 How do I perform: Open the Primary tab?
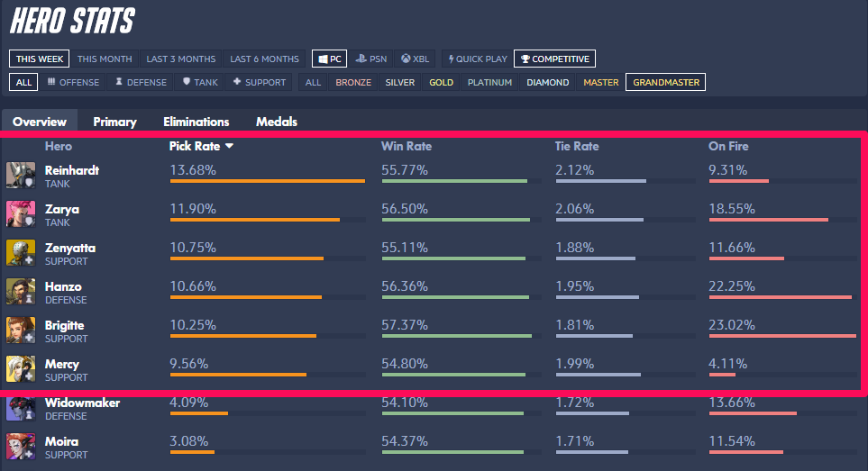[114, 122]
